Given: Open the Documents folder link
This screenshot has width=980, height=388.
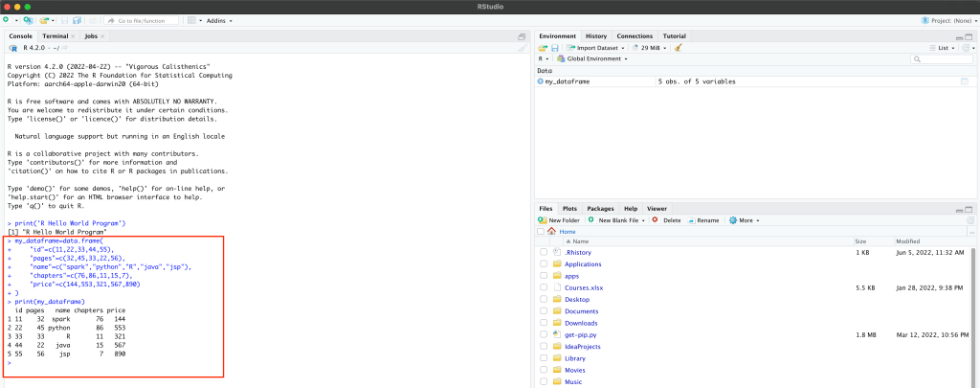Looking at the screenshot, I should (x=581, y=311).
